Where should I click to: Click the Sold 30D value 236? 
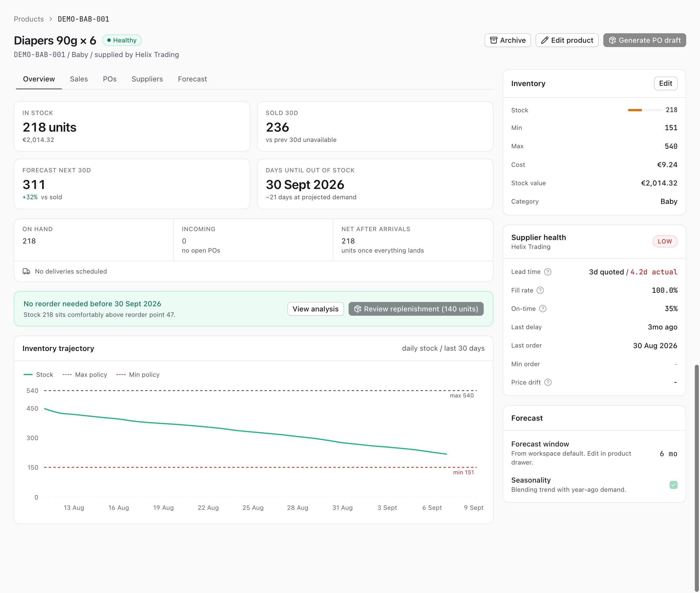(x=277, y=127)
